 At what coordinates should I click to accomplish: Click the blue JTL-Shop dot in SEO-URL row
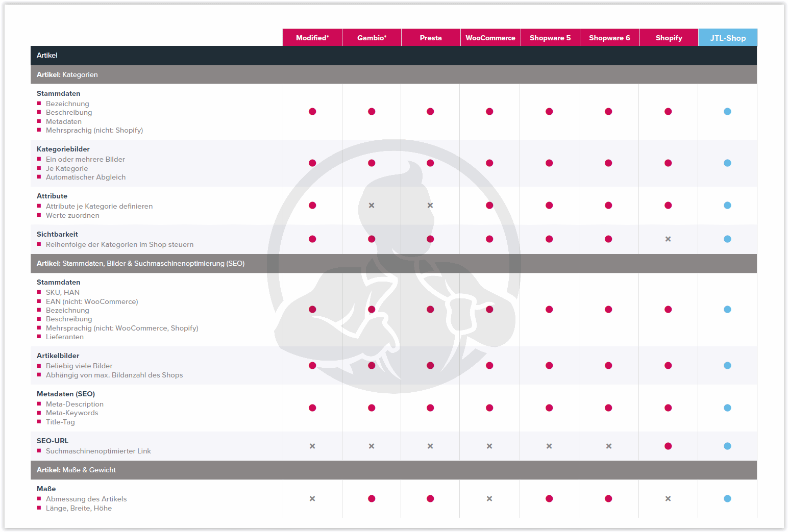click(727, 446)
